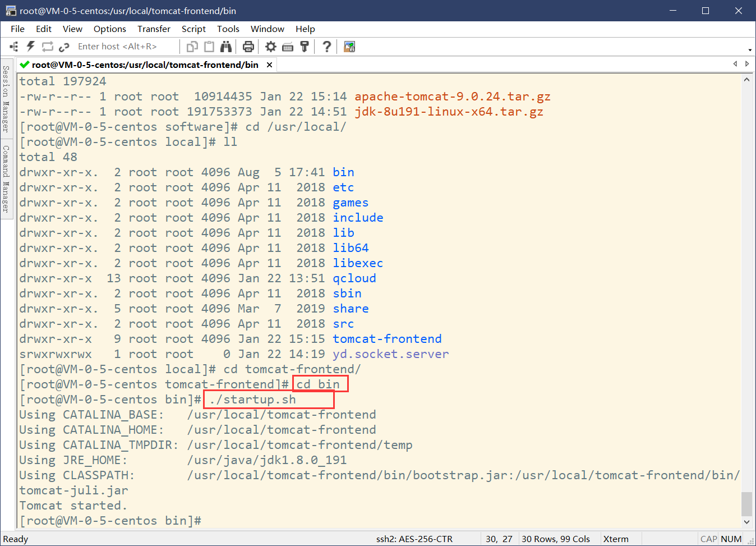The image size is (756, 546).
Task: Close the root@VM-0-5-centos session tab
Action: (x=269, y=65)
